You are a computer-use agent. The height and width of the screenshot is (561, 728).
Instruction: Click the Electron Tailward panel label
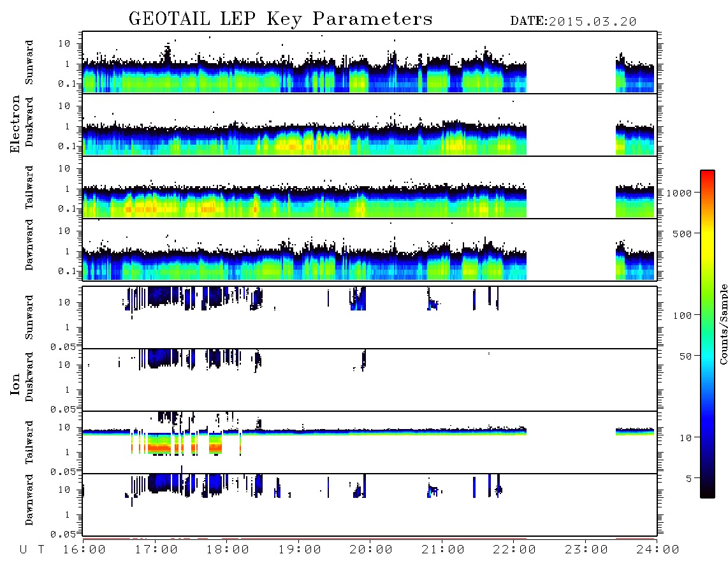coord(29,187)
